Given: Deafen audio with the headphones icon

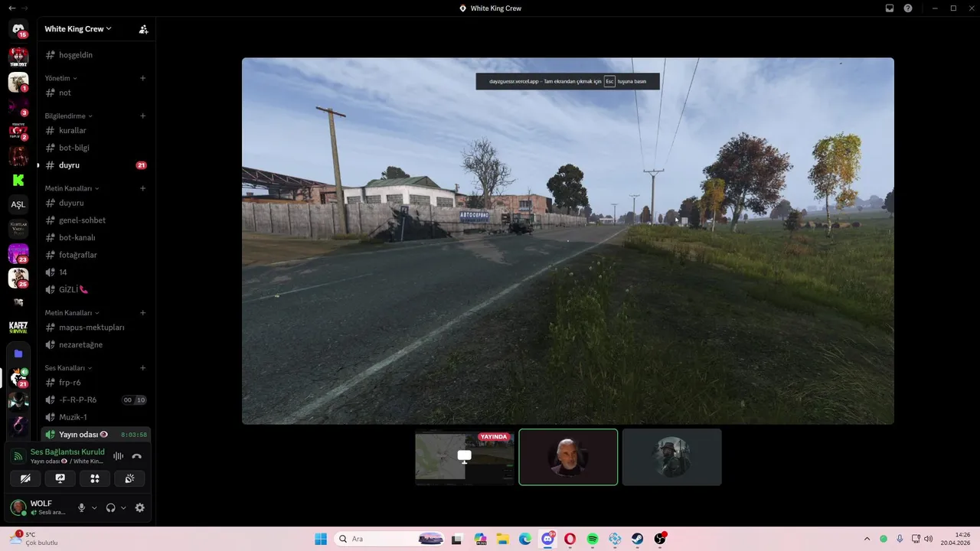Looking at the screenshot, I should pos(111,507).
